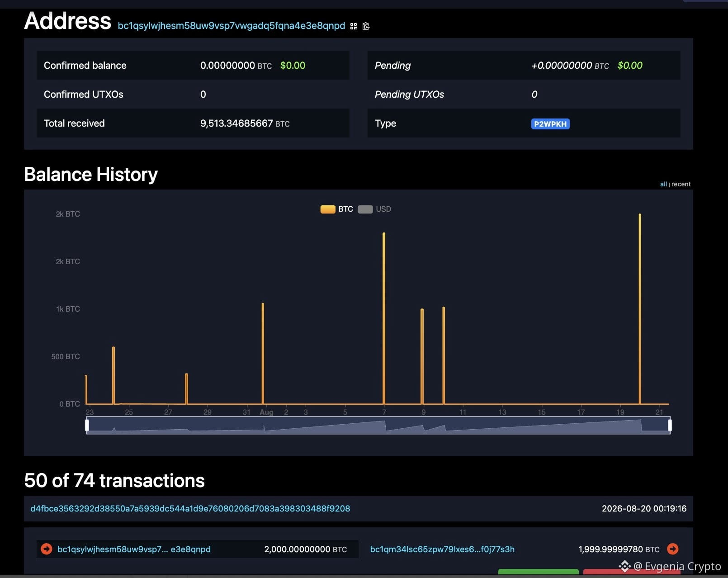Click the left handle of chart range slider

[x=87, y=425]
